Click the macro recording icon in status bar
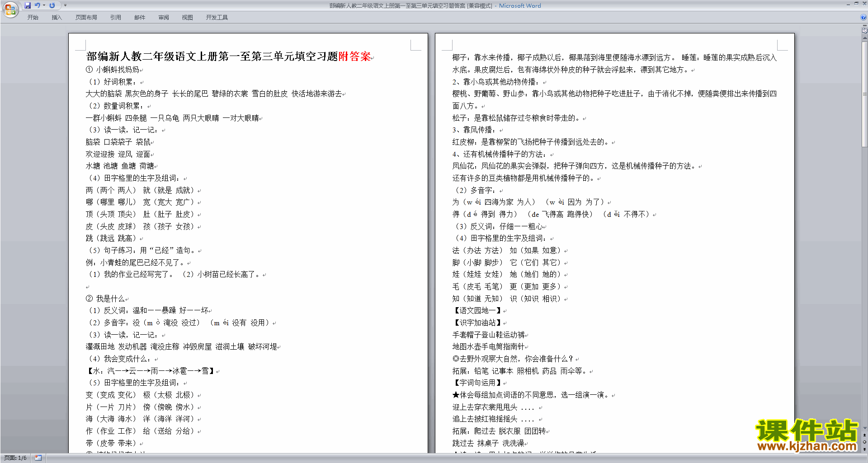Image resolution: width=868 pixels, height=463 pixels. [x=38, y=458]
